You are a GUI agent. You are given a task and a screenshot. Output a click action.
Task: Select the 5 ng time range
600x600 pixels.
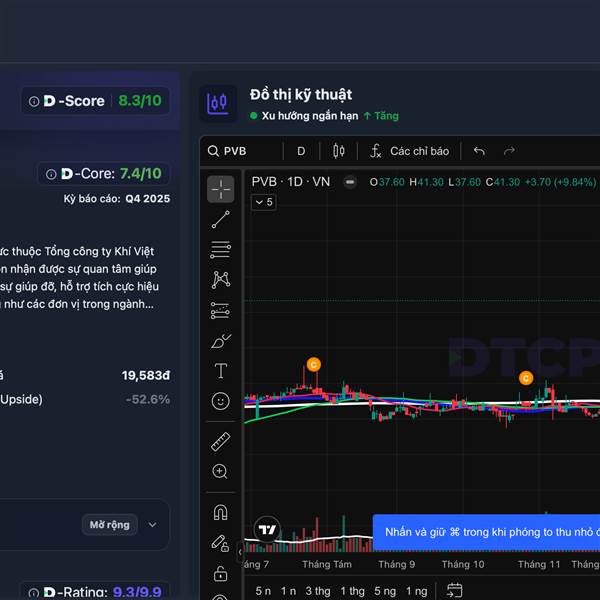click(385, 591)
